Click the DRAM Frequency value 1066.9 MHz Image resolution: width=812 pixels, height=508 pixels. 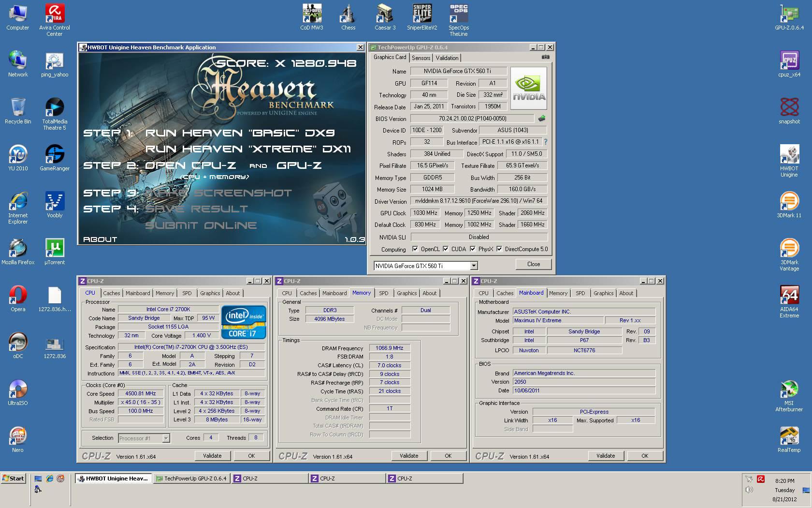click(390, 348)
